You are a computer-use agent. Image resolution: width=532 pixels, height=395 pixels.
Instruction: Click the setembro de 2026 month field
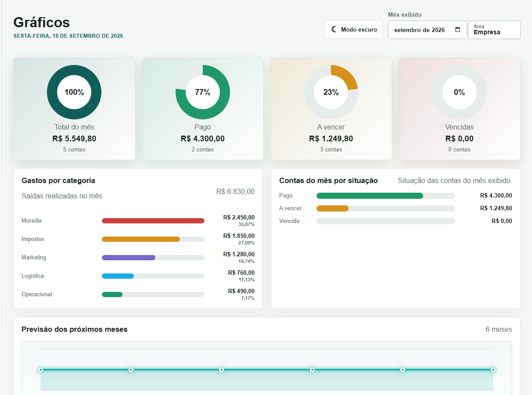coord(427,30)
